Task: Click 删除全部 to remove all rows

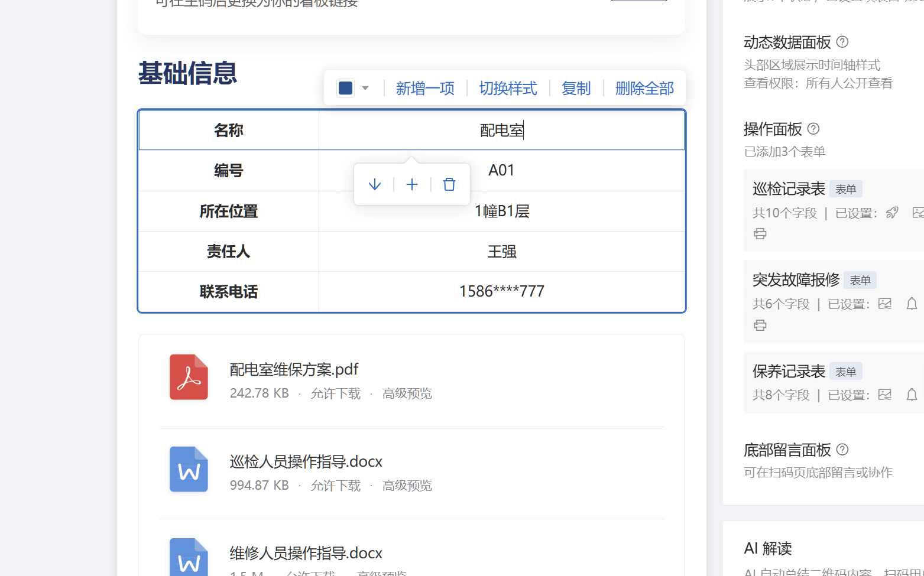Action: (644, 88)
